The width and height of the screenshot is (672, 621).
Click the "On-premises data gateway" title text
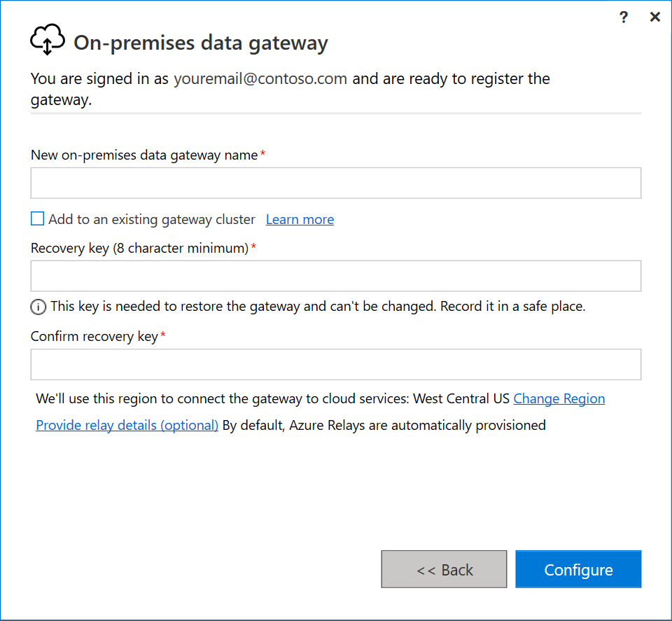201,43
